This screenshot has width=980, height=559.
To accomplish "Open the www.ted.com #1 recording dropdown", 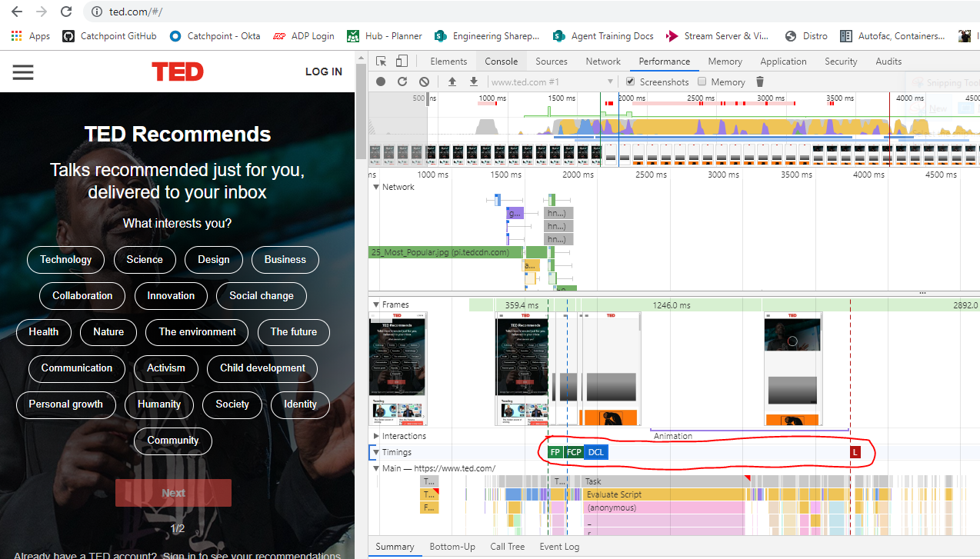I will pyautogui.click(x=553, y=82).
